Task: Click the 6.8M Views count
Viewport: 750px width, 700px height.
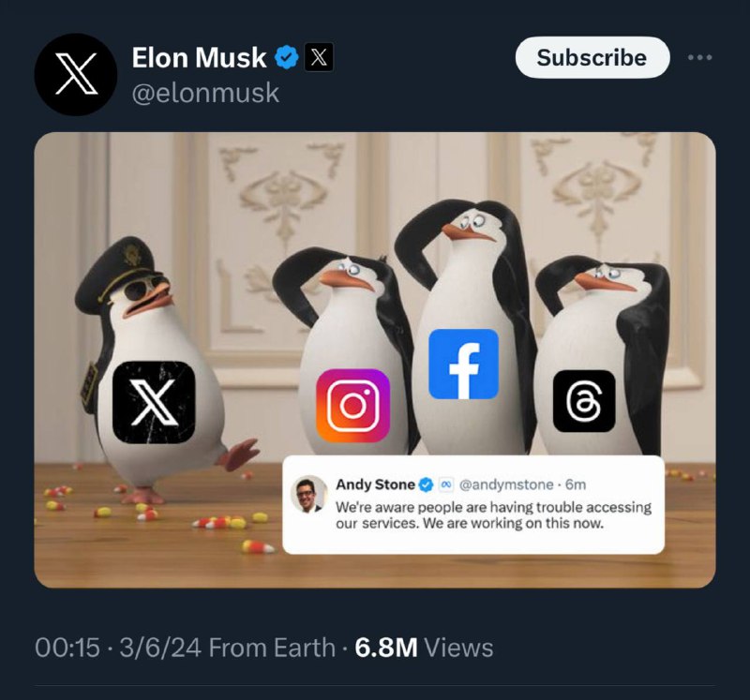Action: pyautogui.click(x=424, y=648)
